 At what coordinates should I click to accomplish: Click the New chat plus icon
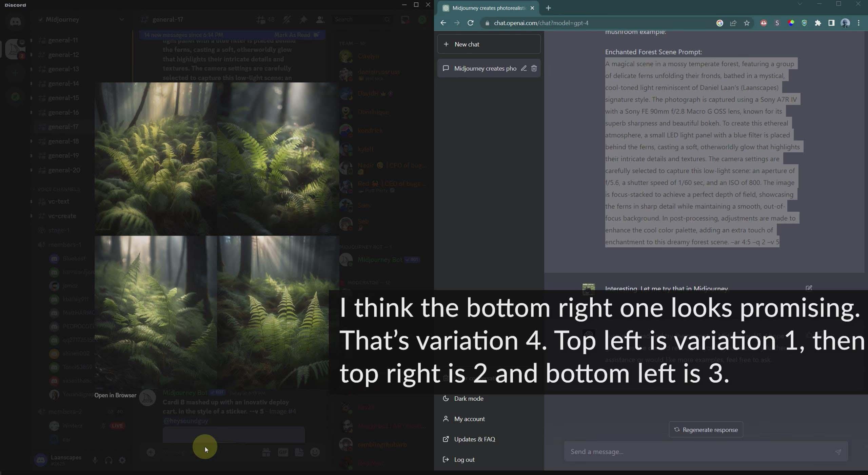click(446, 44)
